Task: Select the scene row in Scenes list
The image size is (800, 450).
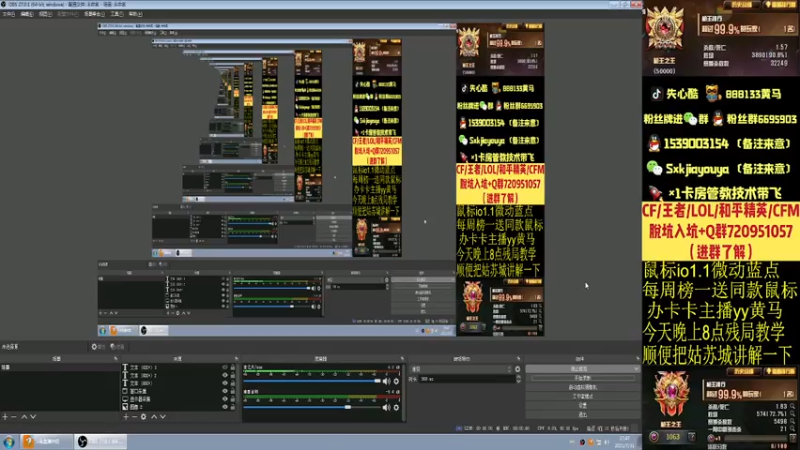Action: point(59,367)
